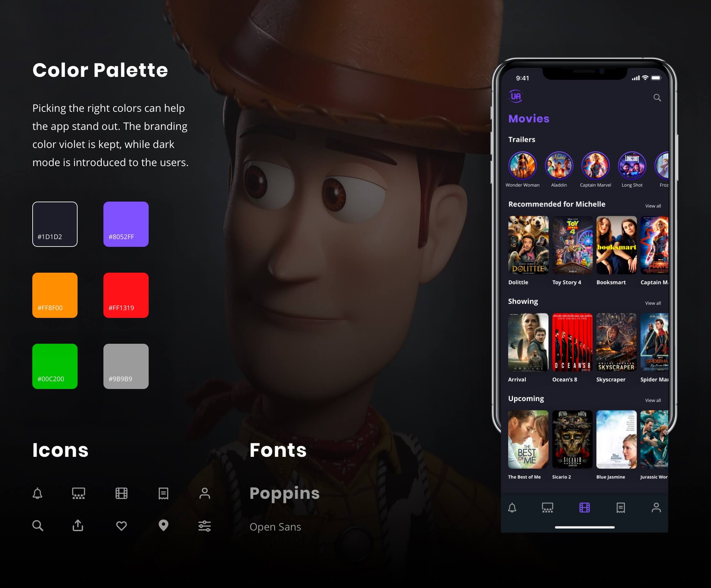The width and height of the screenshot is (711, 588).
Task: Tap the search icon in the phone header
Action: pyautogui.click(x=657, y=98)
